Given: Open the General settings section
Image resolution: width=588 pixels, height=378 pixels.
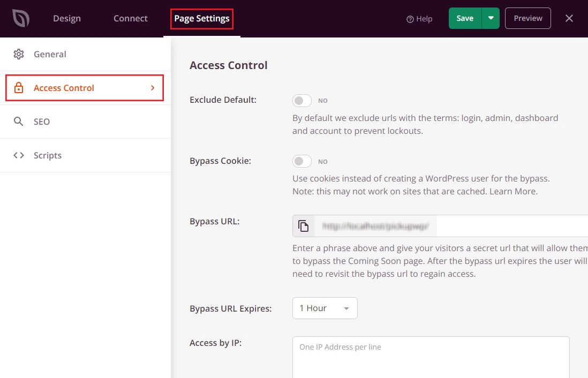Looking at the screenshot, I should point(86,54).
